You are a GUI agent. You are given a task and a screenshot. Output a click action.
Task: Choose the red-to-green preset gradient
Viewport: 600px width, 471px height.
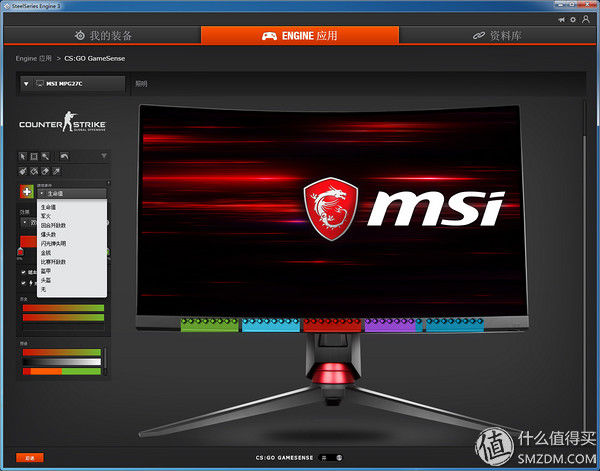pyautogui.click(x=62, y=352)
